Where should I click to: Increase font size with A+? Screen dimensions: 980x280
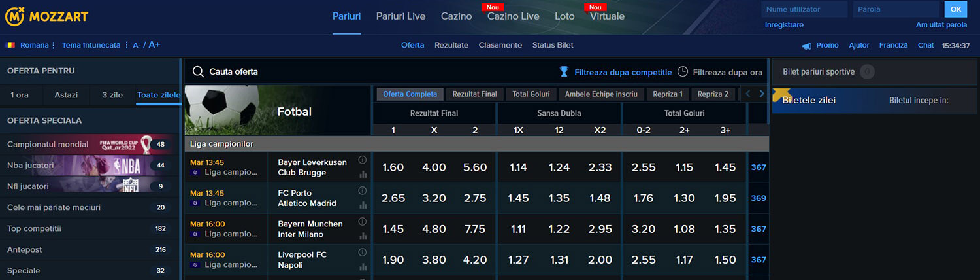(x=154, y=44)
